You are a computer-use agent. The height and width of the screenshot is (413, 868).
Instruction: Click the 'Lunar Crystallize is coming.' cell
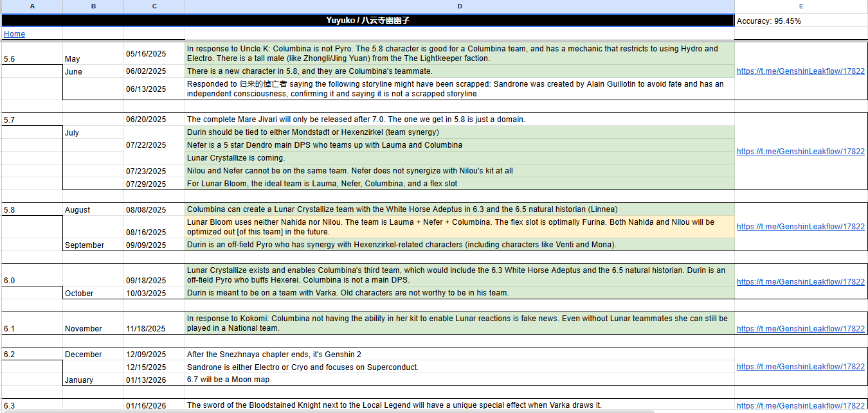click(460, 158)
